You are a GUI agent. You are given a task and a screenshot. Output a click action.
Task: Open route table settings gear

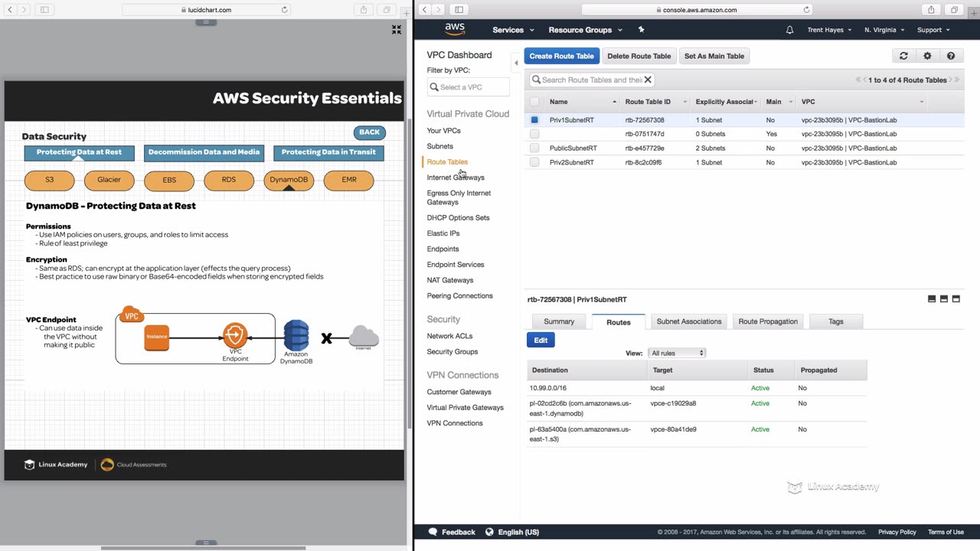point(927,56)
